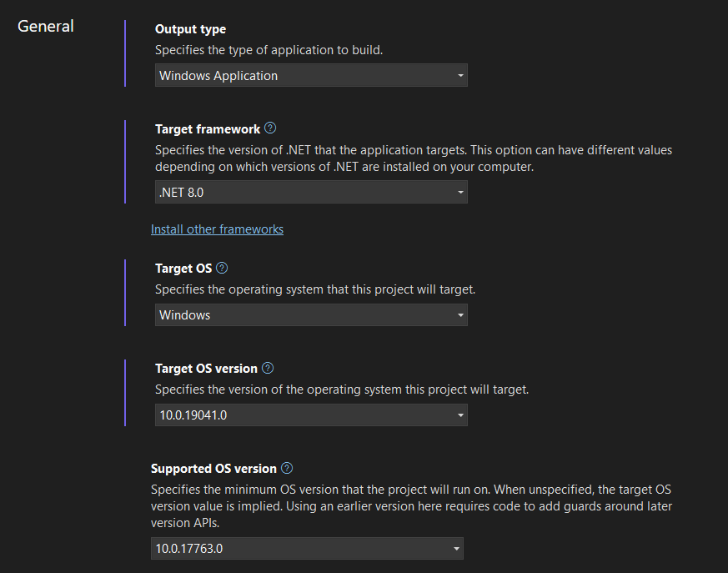Image resolution: width=728 pixels, height=573 pixels.
Task: Show help for Target OS version
Action: point(268,368)
